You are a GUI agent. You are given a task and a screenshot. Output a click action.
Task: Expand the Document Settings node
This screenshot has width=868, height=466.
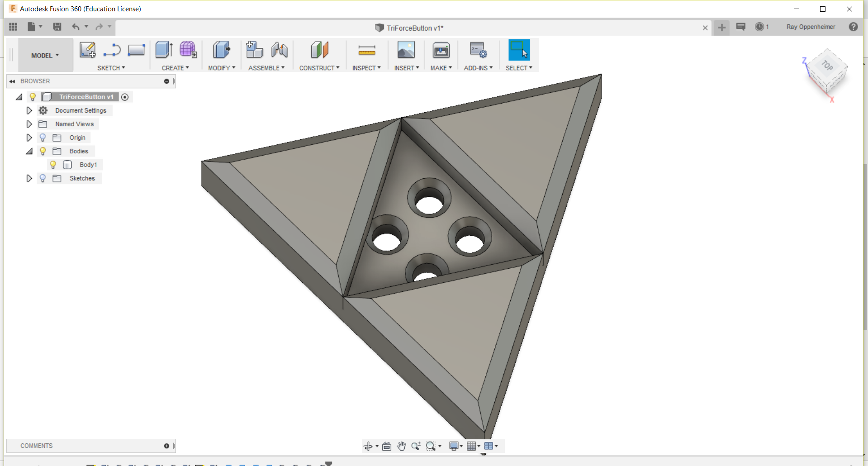(x=29, y=110)
